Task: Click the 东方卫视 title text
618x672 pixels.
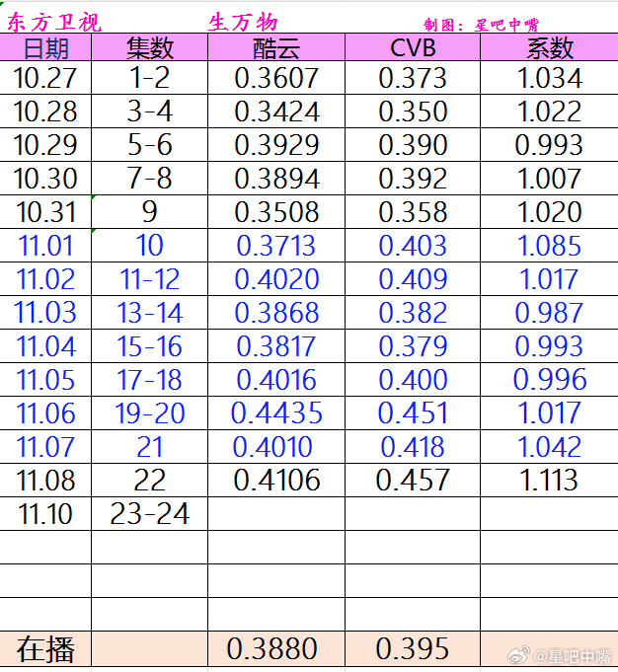Action: 54,23
